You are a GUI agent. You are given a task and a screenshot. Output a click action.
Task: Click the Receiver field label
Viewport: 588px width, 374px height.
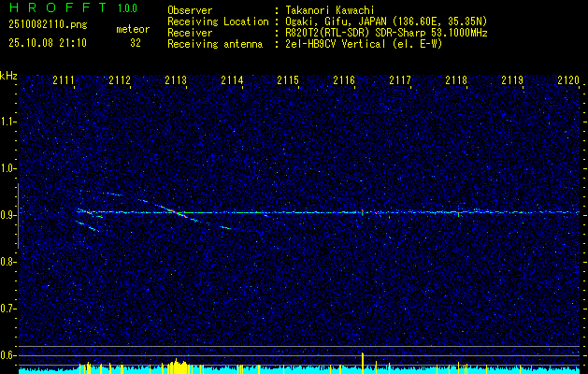click(190, 33)
